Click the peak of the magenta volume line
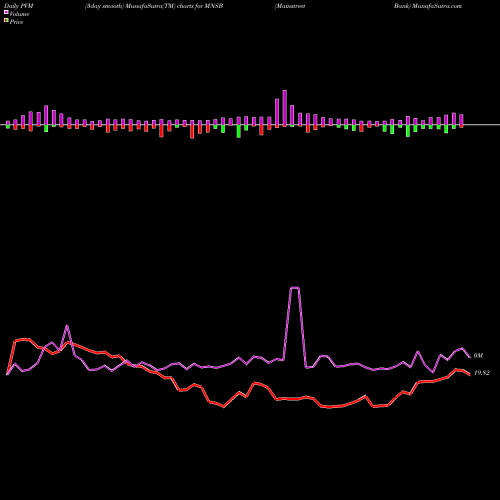The image size is (500, 500). pyautogui.click(x=295, y=287)
